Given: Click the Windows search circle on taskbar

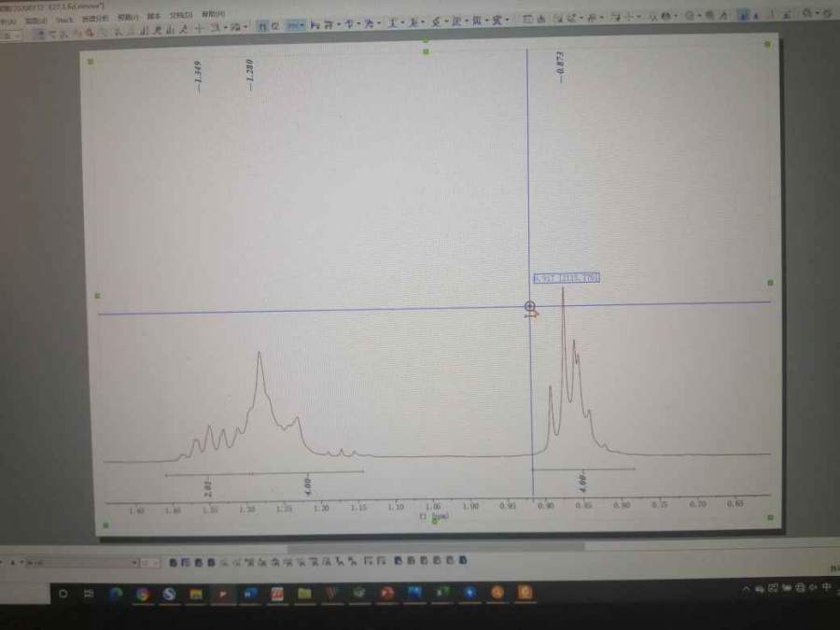Looking at the screenshot, I should 63,594.
